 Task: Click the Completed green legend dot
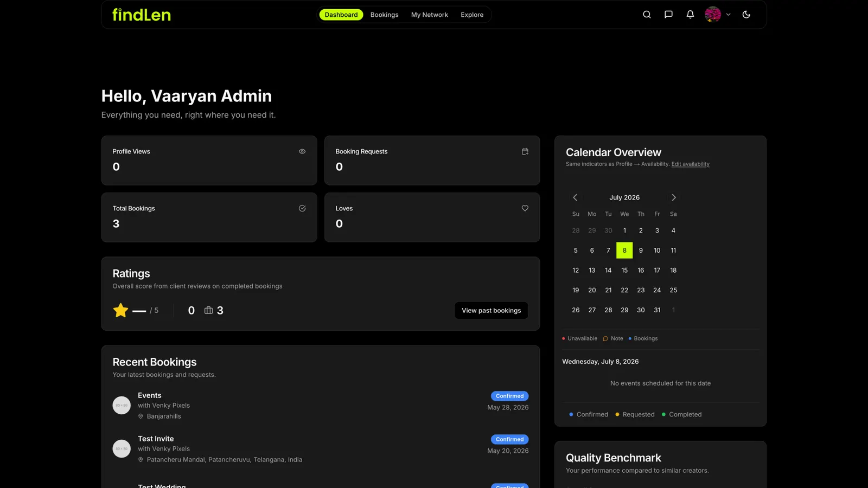point(663,414)
